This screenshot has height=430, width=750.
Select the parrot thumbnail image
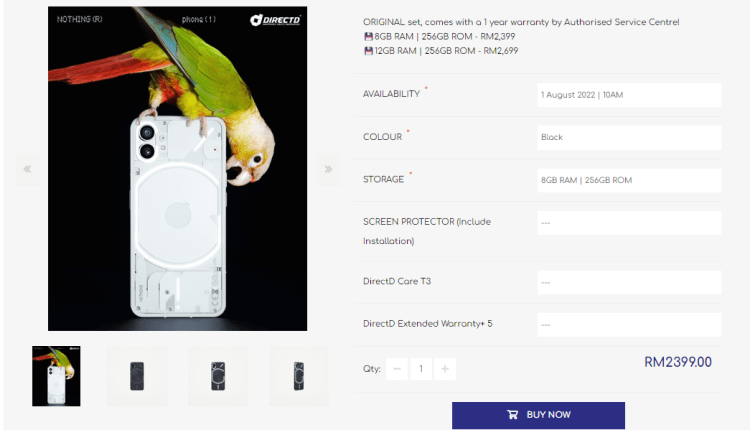tap(56, 376)
